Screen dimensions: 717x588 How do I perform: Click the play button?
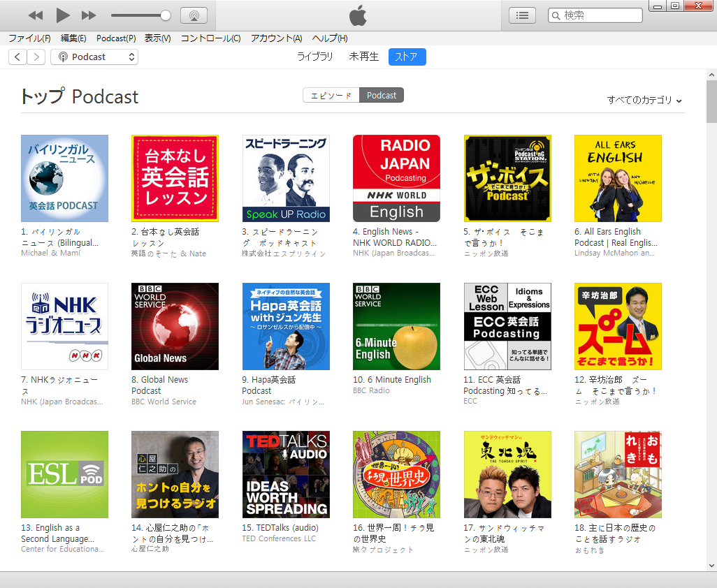[x=63, y=15]
